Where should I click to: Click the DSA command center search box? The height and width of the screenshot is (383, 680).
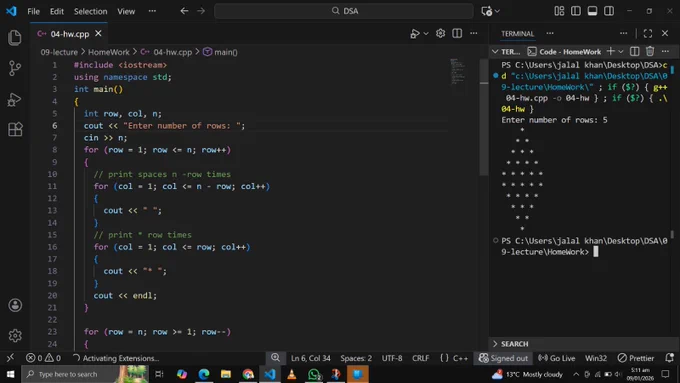(344, 11)
